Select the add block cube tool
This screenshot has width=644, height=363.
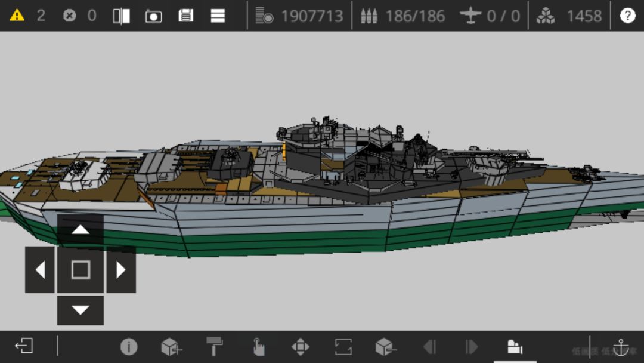[172, 346]
